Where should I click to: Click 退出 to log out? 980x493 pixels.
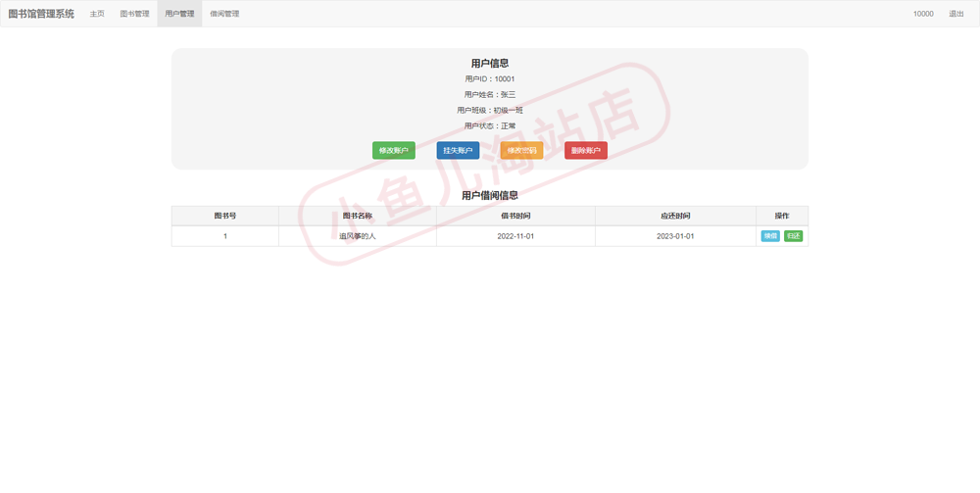(956, 14)
